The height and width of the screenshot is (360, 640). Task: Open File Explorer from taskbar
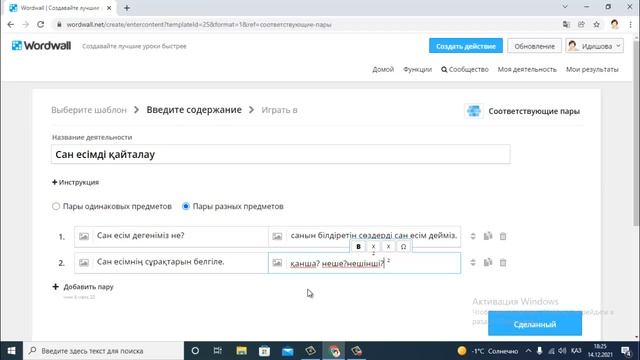click(x=242, y=351)
